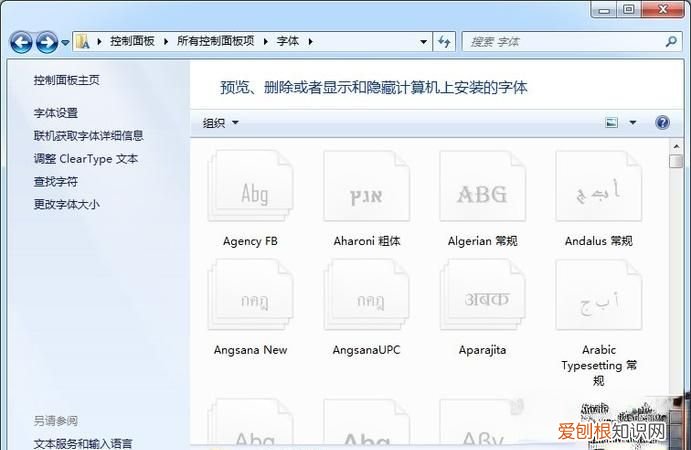
Task: Maximize the fonts window
Action: point(629,10)
